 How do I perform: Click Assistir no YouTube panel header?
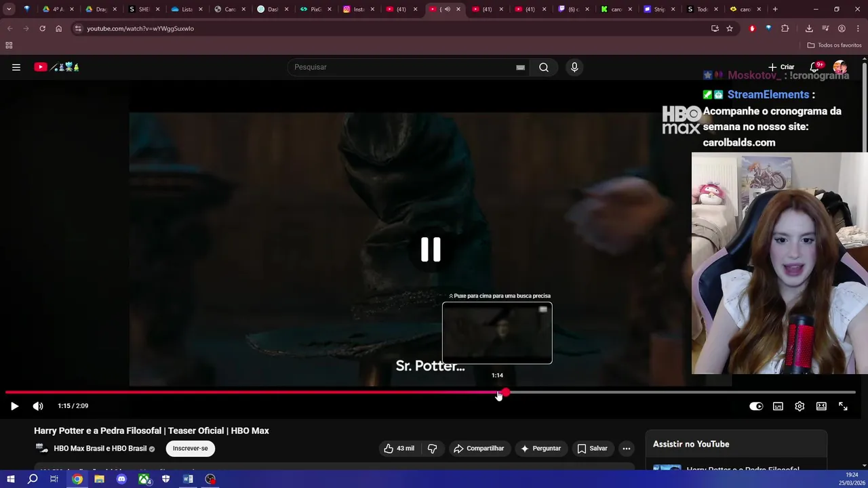click(x=691, y=444)
